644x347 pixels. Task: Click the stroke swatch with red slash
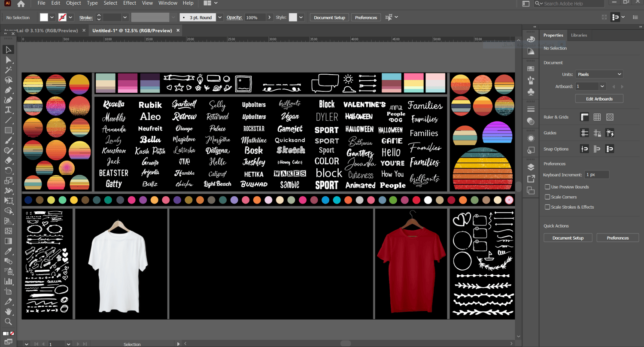[x=63, y=18]
